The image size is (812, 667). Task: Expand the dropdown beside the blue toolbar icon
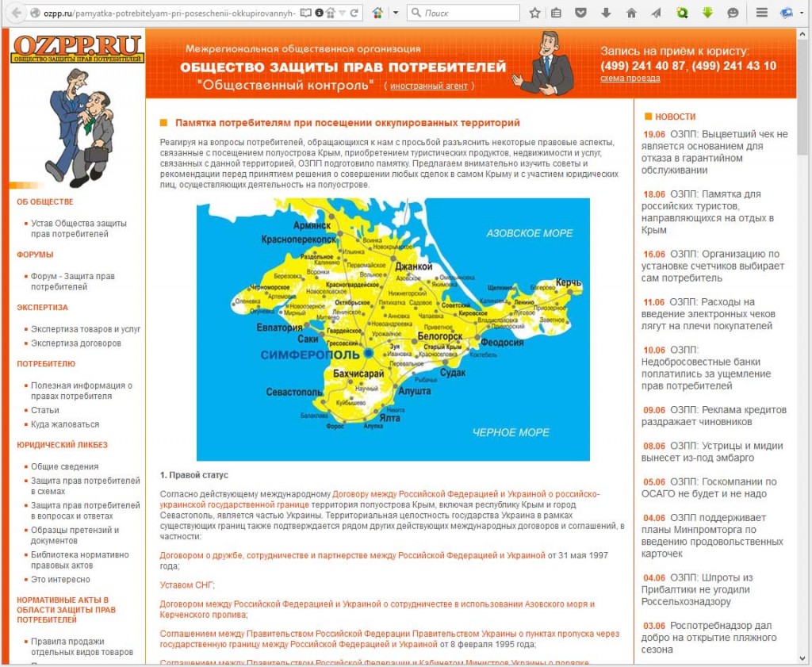[x=802, y=13]
